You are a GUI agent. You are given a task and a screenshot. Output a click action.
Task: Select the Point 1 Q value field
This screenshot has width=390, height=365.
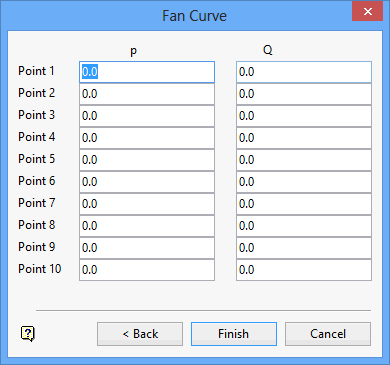pyautogui.click(x=304, y=72)
